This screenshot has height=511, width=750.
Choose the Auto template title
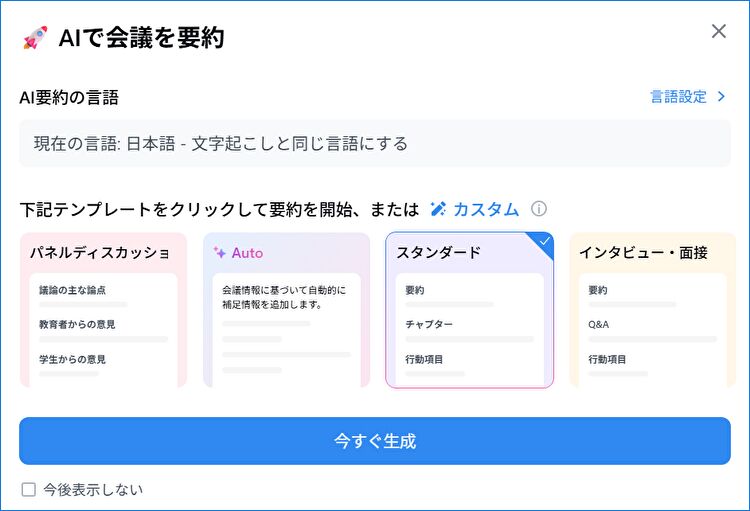point(247,253)
